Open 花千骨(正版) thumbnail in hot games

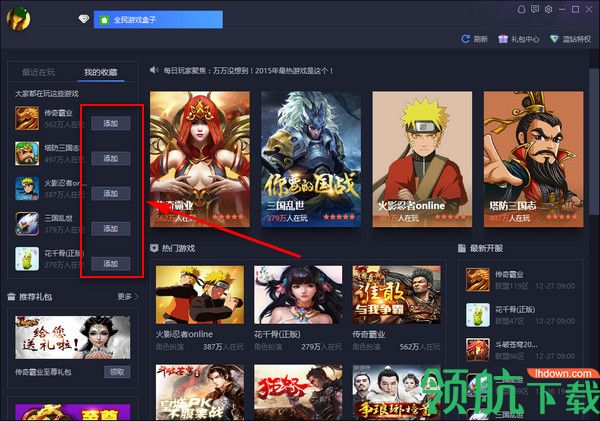click(x=298, y=295)
